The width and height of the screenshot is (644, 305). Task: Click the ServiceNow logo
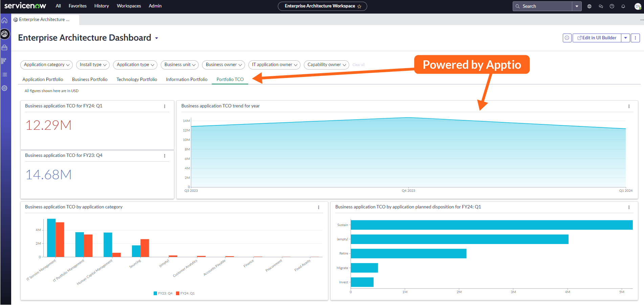pyautogui.click(x=25, y=6)
